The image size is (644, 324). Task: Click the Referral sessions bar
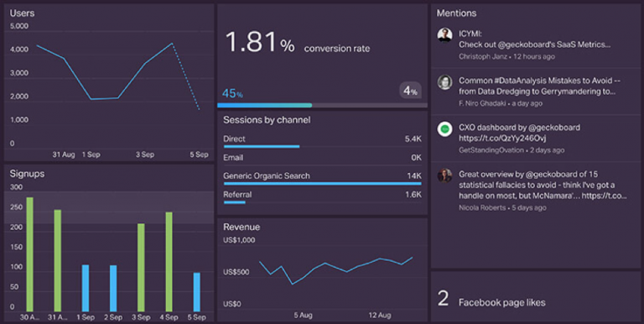(x=235, y=202)
